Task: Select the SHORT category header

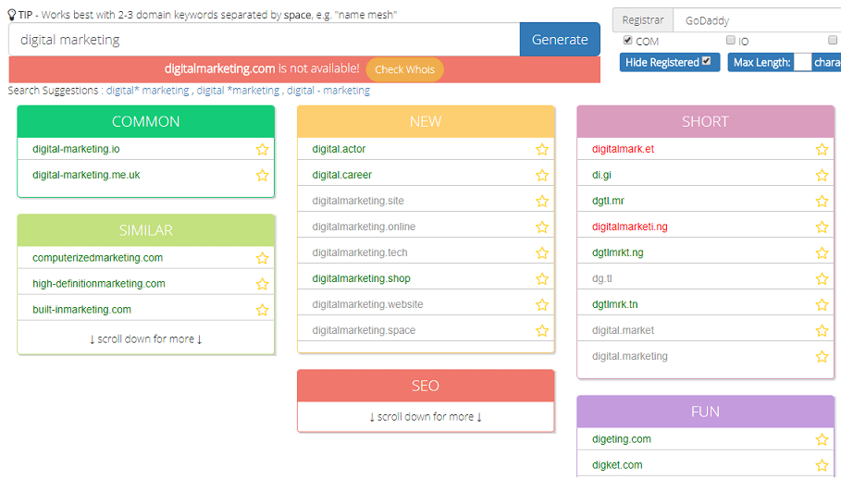Action: 705,122
